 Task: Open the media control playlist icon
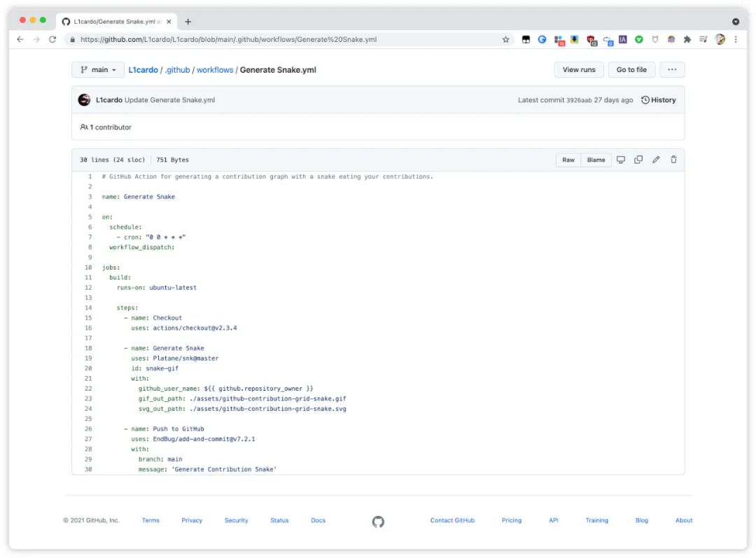pos(703,40)
